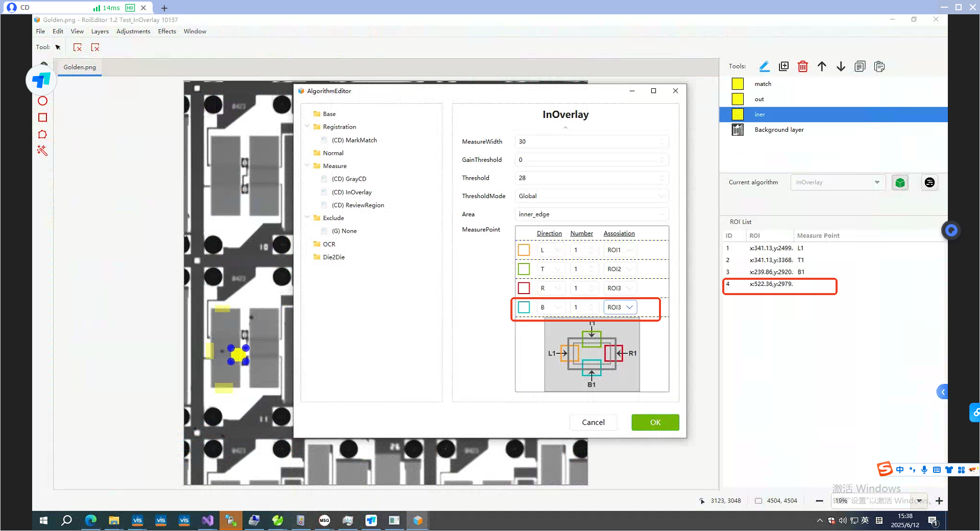
Task: Select the red circle ROI tool
Action: click(x=42, y=101)
